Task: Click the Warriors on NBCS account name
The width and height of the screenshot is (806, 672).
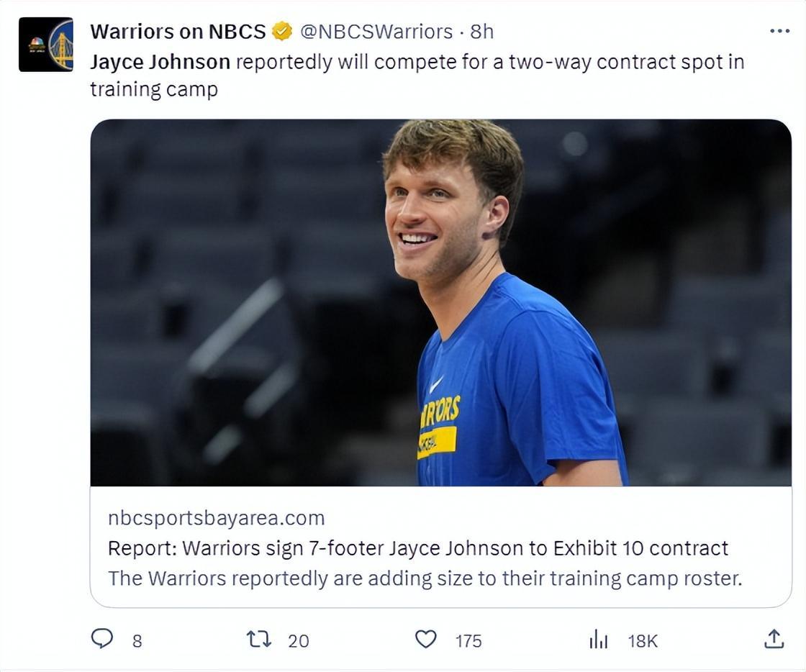Action: 178,32
